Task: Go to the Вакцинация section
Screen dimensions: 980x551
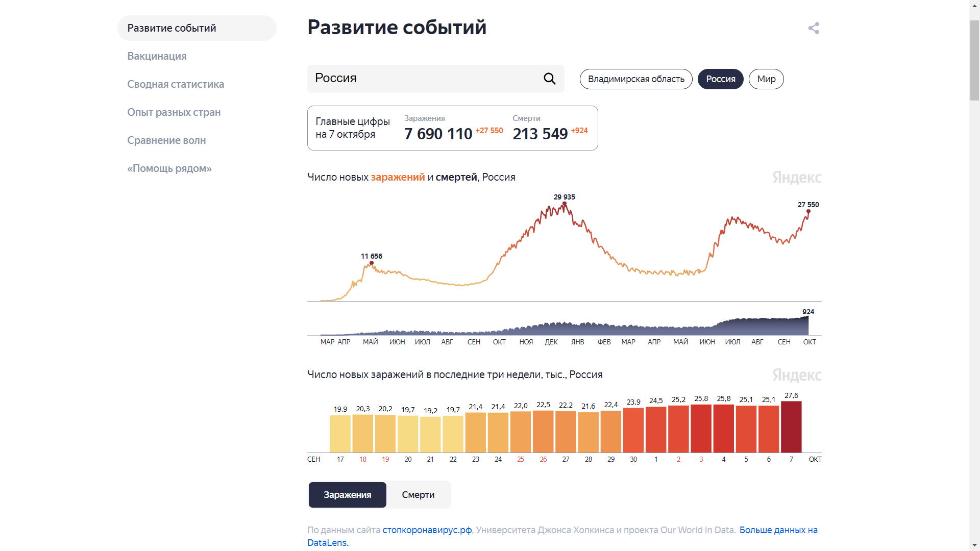Action: pyautogui.click(x=157, y=56)
